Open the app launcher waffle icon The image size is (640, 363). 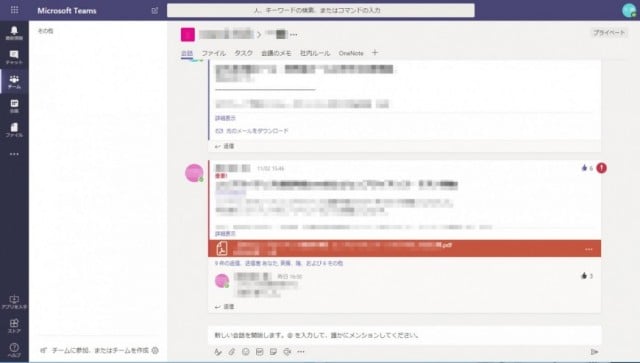pos(14,10)
